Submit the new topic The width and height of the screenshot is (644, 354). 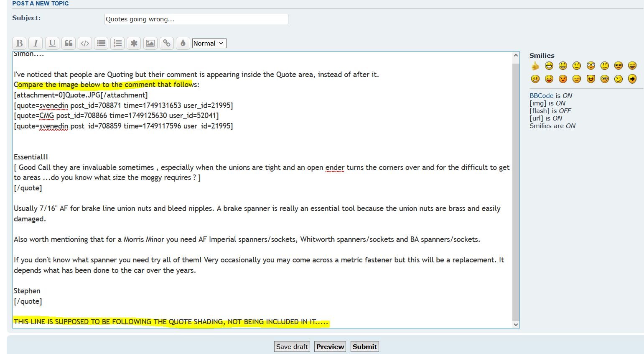click(364, 346)
